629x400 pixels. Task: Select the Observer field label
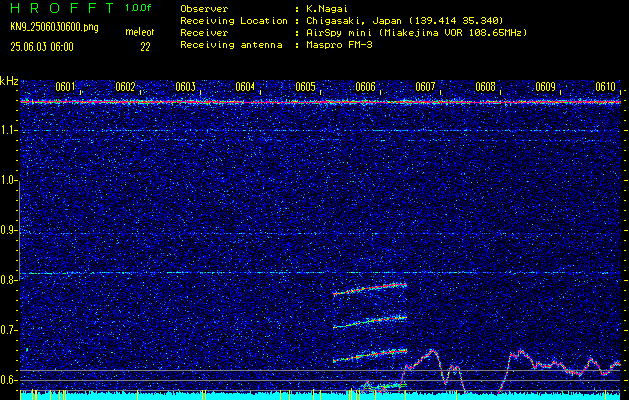204,8
